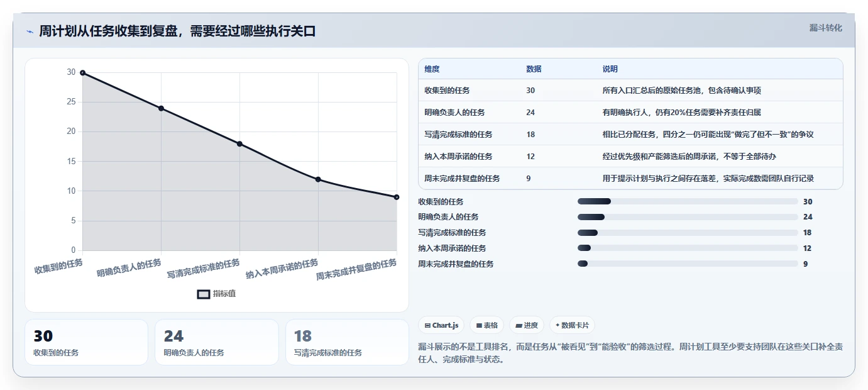Viewport: 868px width, 390px height.
Task: Click the 数据卡片 chip
Action: pyautogui.click(x=572, y=325)
